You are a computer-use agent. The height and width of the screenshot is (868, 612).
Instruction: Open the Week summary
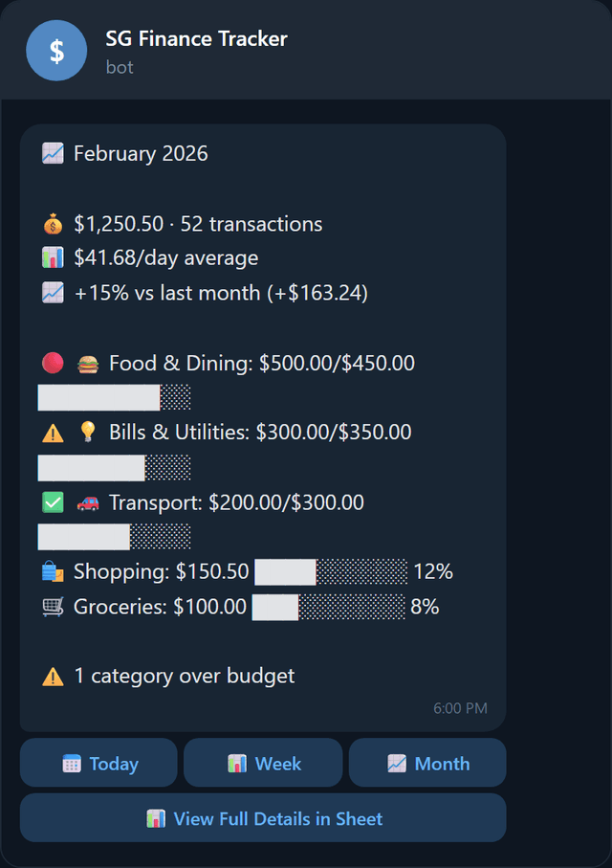(x=262, y=763)
